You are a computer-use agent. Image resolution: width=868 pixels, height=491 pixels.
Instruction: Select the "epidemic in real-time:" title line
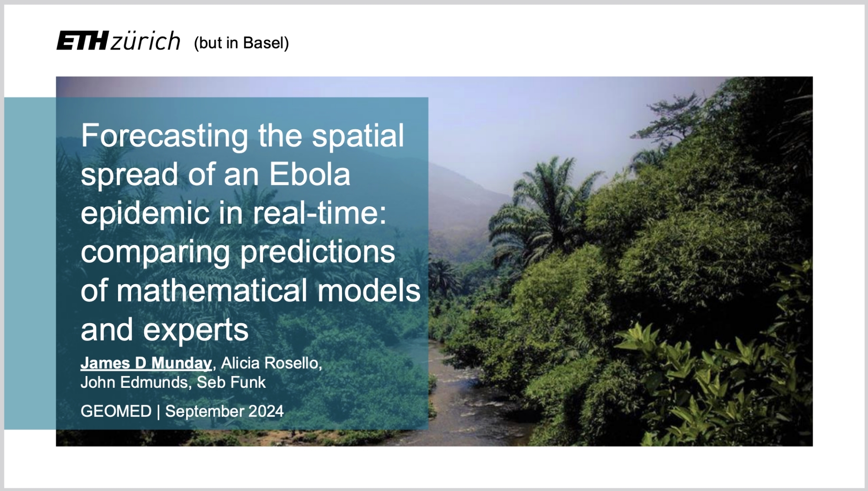click(233, 213)
